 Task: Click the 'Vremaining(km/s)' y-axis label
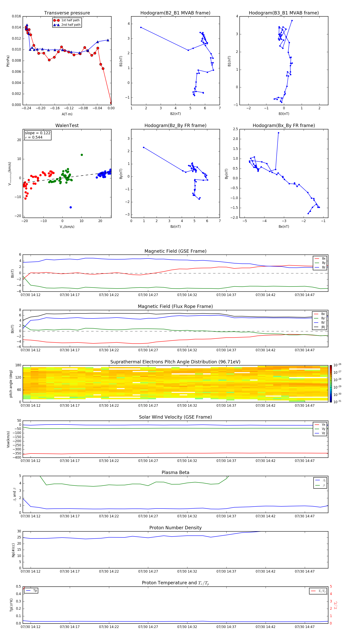[10, 173]
